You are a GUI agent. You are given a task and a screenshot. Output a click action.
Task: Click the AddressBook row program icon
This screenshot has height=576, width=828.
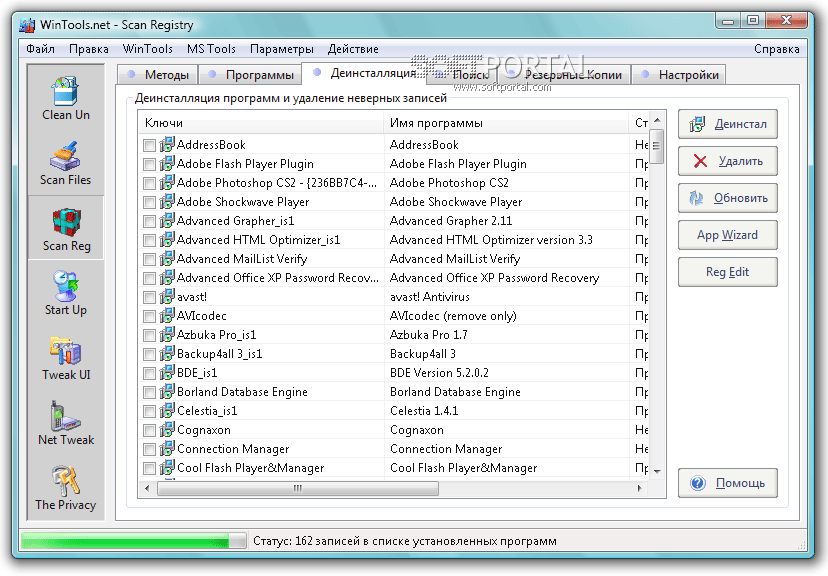[167, 144]
